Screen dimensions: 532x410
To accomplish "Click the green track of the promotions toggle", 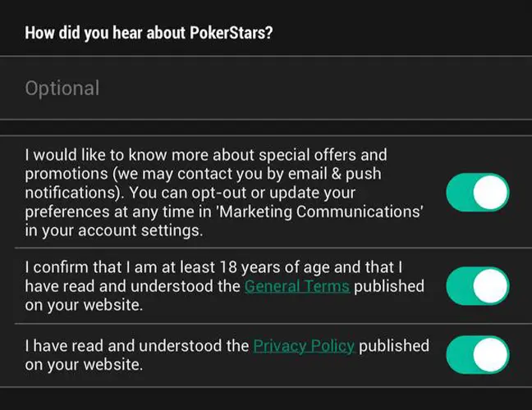I will (x=460, y=194).
